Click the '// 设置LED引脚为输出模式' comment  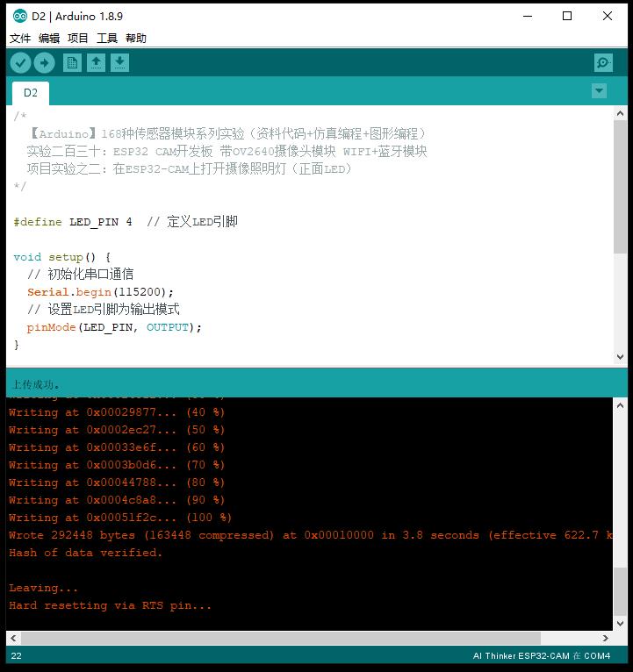[104, 310]
